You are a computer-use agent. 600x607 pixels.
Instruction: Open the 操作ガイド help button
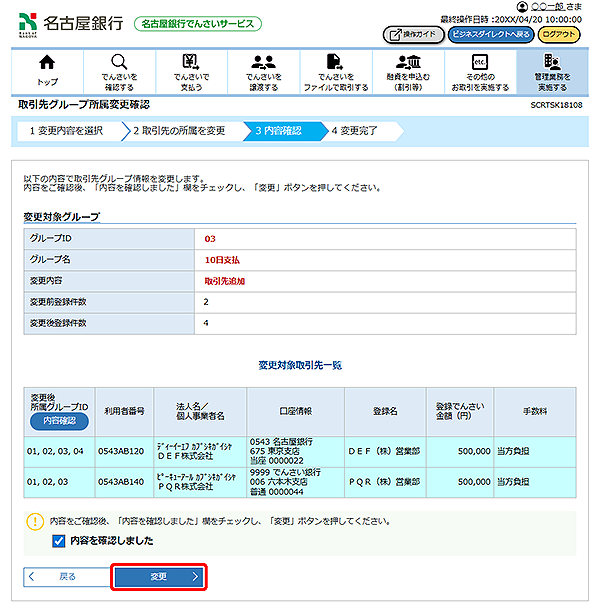(x=413, y=34)
